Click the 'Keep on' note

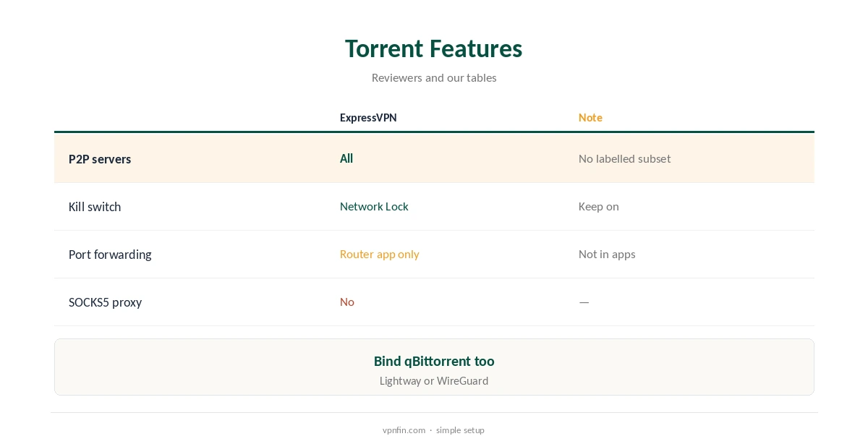(598, 206)
